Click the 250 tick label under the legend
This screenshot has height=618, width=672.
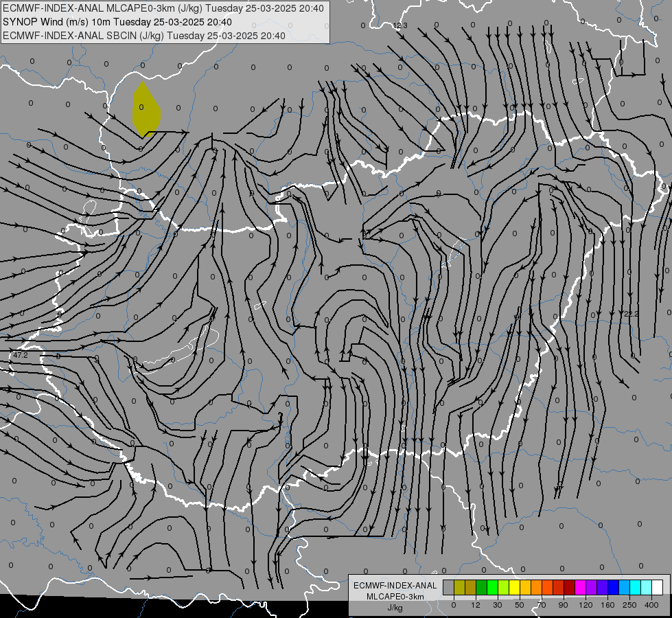[629, 605]
